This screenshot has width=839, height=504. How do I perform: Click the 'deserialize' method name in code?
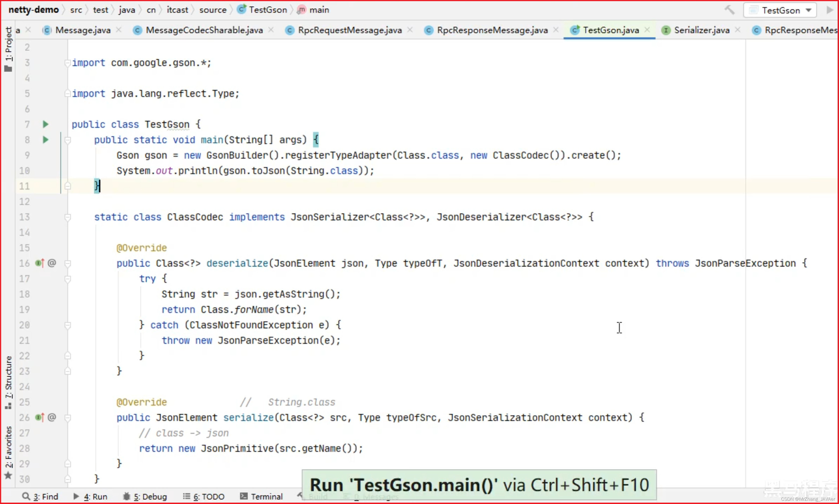pos(237,263)
